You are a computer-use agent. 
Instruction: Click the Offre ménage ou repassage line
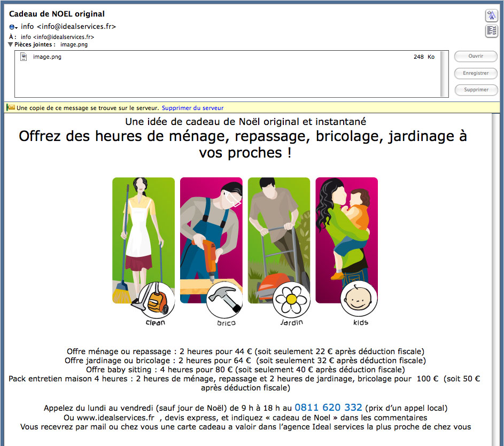245,351
